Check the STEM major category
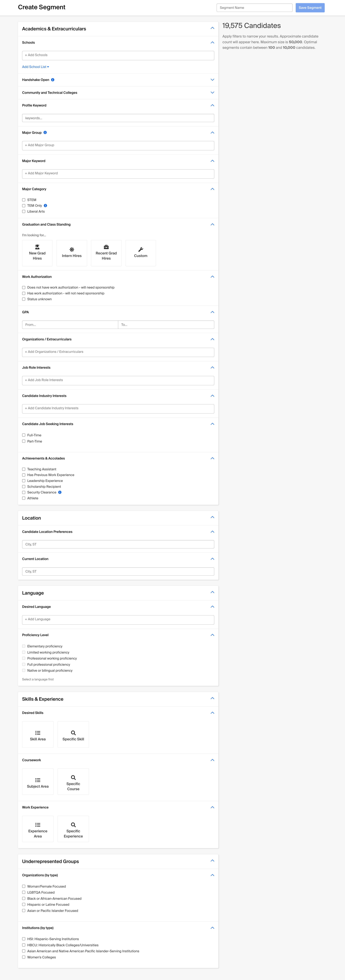Screen dimensions: 345x980 click(x=24, y=200)
